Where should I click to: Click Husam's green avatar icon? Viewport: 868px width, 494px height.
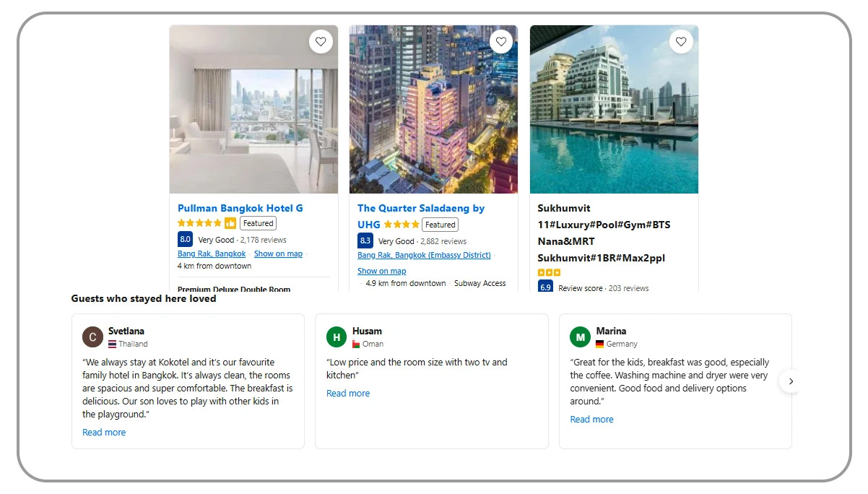(337, 337)
